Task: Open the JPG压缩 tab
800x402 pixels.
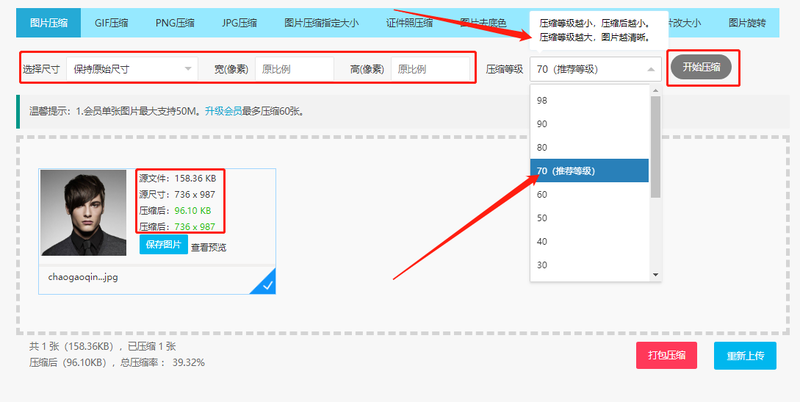Action: coord(239,23)
